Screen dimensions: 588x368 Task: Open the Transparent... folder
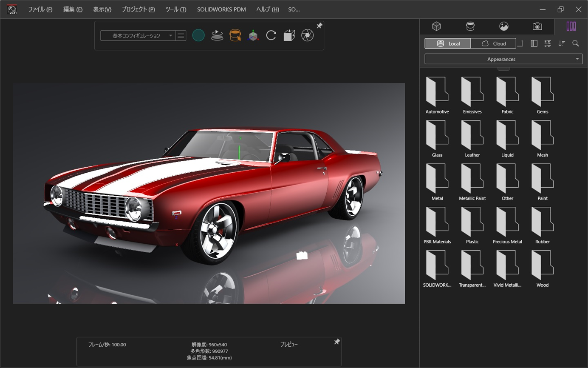coord(472,269)
